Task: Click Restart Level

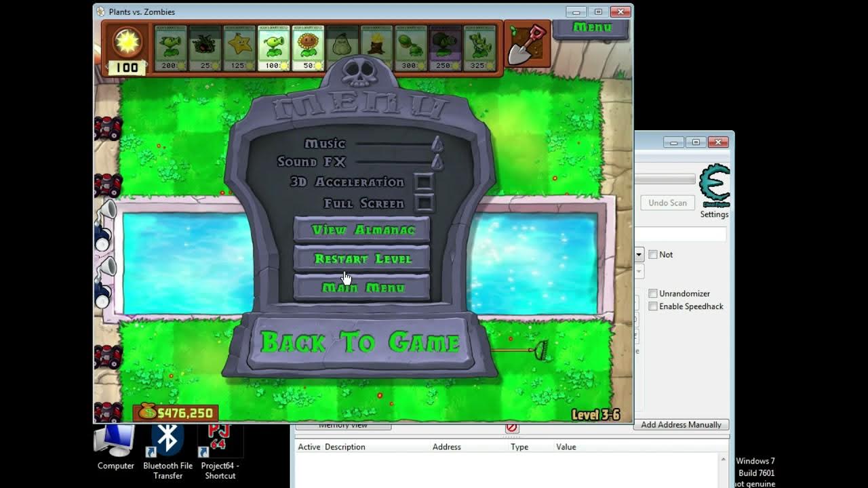Action: pyautogui.click(x=362, y=259)
